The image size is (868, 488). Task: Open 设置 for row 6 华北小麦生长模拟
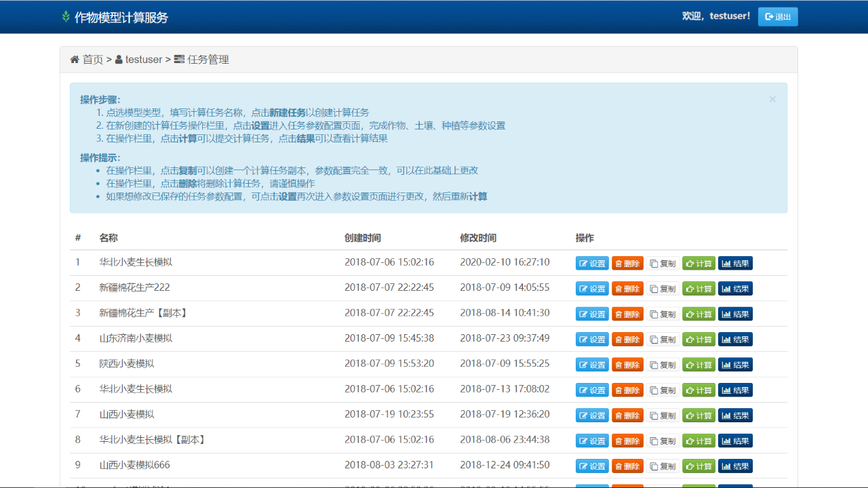[592, 390]
